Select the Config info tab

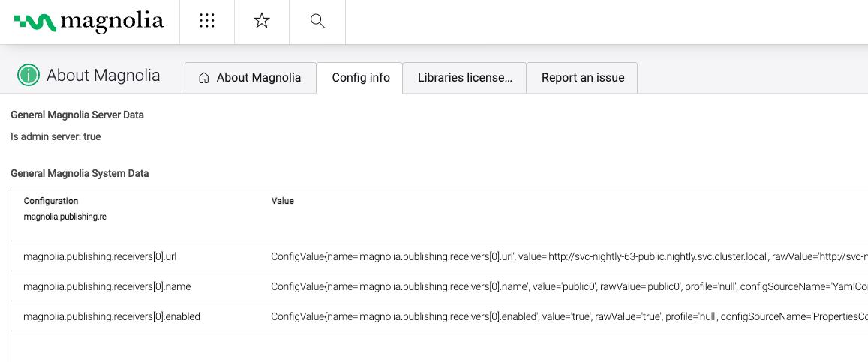tap(360, 78)
